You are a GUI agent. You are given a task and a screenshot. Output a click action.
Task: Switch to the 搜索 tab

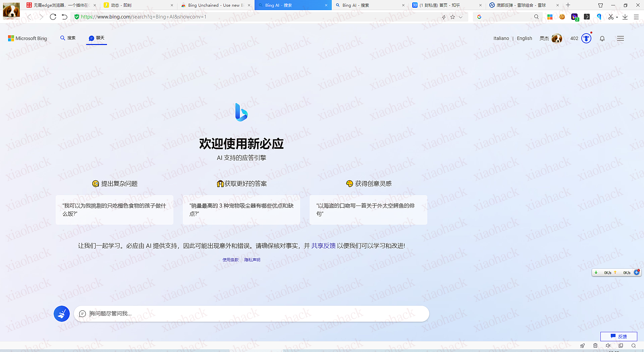point(68,38)
